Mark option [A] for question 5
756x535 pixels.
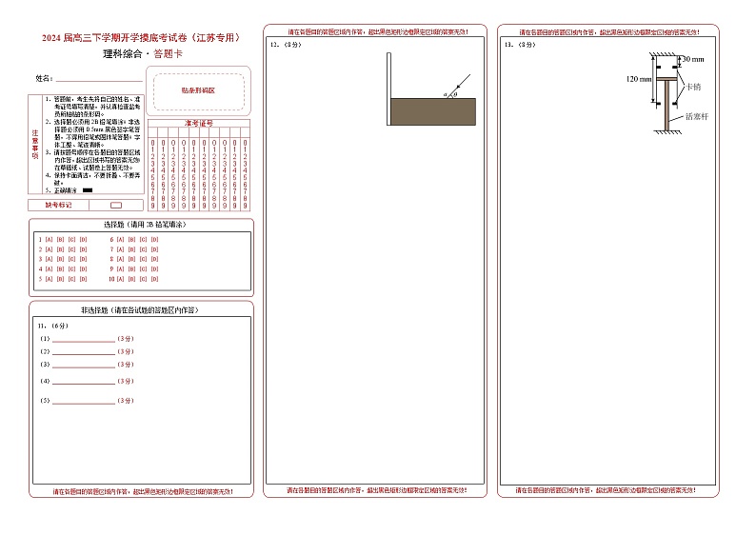click(49, 279)
